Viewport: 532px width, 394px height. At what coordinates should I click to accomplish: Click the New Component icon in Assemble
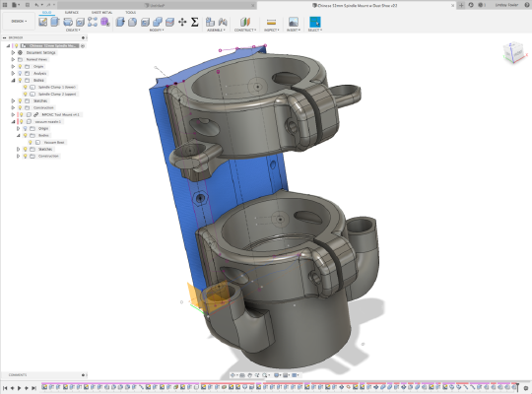(x=210, y=22)
